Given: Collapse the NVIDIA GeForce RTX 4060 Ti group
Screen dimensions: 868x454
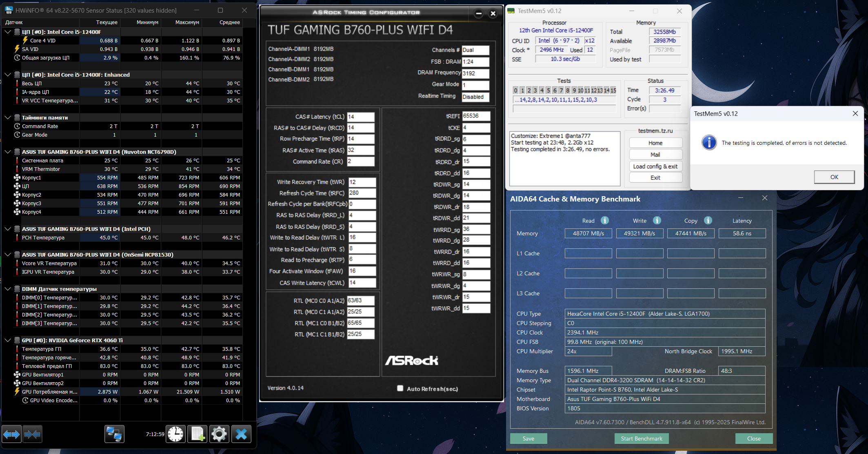Looking at the screenshot, I should [x=8, y=340].
